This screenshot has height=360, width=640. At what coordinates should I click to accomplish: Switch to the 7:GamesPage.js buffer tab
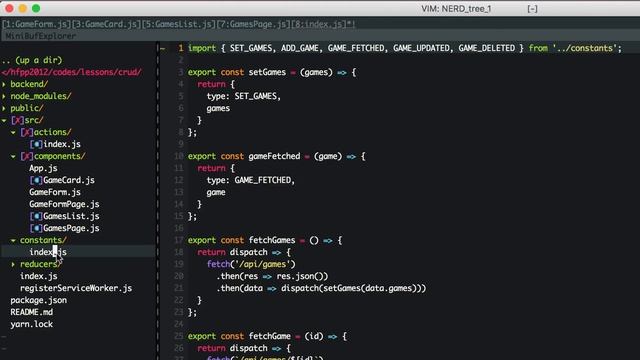253,24
